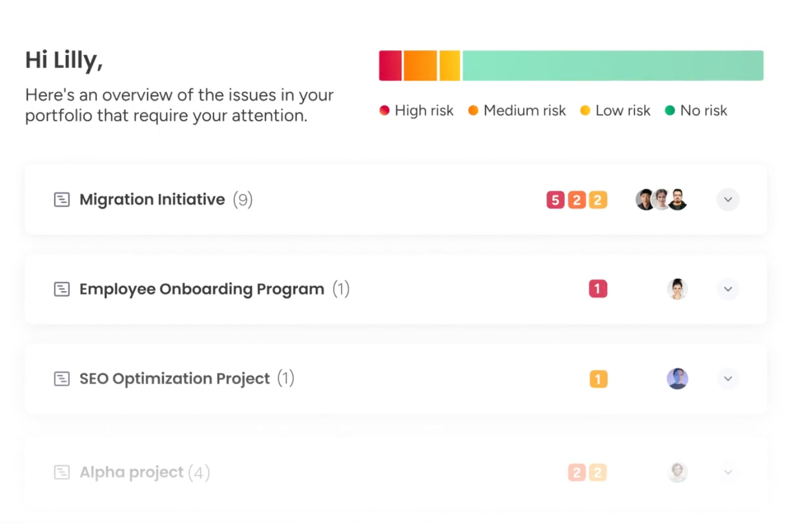Expand the Alpha project row

[x=727, y=472]
